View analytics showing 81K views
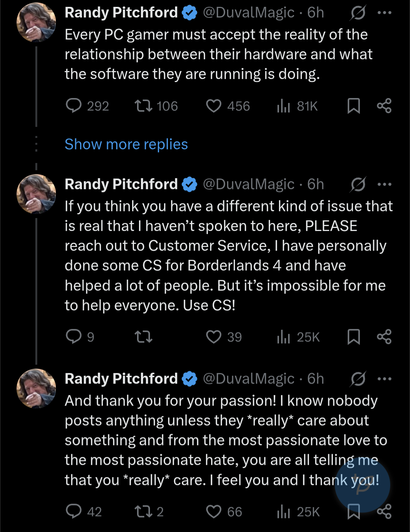This screenshot has width=410, height=532. pos(283,106)
